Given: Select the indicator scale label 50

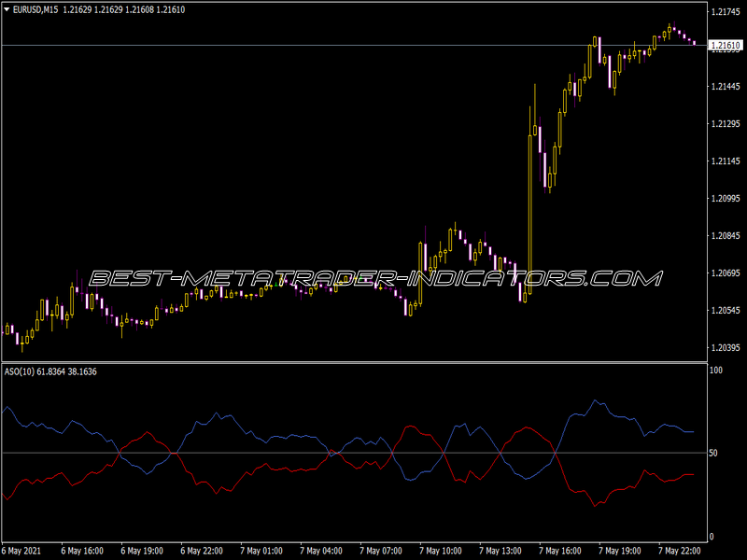Looking at the screenshot, I should click(713, 454).
